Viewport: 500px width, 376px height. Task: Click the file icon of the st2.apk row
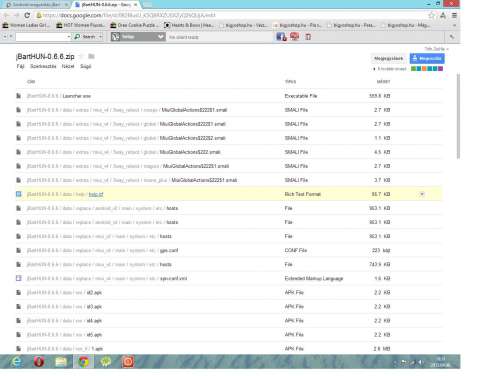(x=19, y=292)
